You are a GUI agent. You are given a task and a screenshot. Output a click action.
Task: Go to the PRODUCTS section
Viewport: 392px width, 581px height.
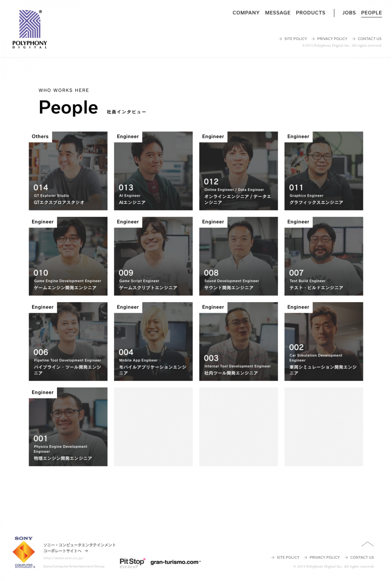pos(311,13)
